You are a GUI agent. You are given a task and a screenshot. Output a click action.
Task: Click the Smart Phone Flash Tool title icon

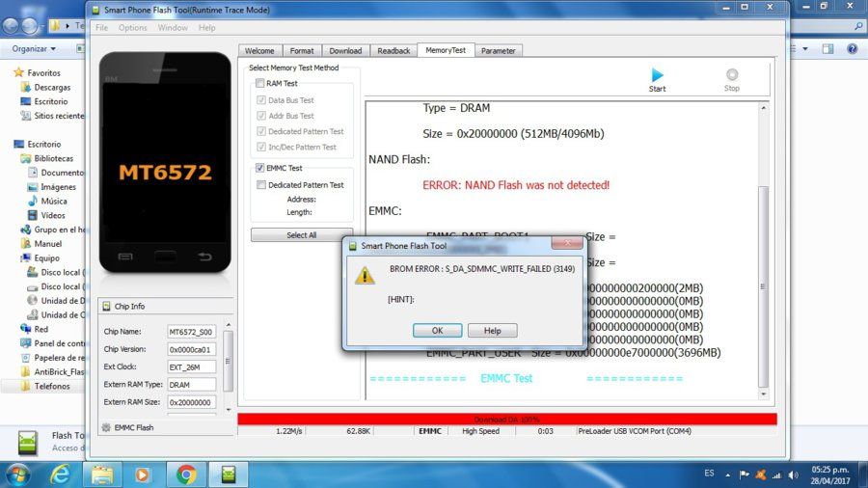click(x=95, y=10)
